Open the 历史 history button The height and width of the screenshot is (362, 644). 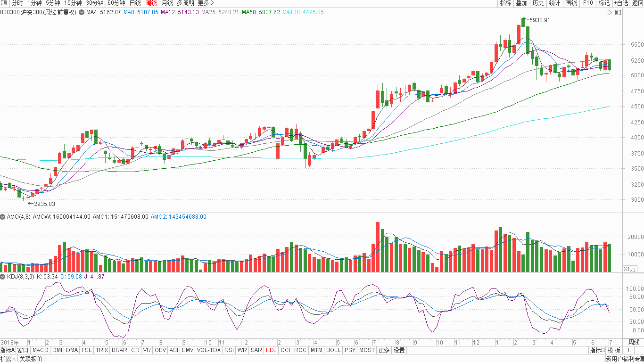(538, 3)
